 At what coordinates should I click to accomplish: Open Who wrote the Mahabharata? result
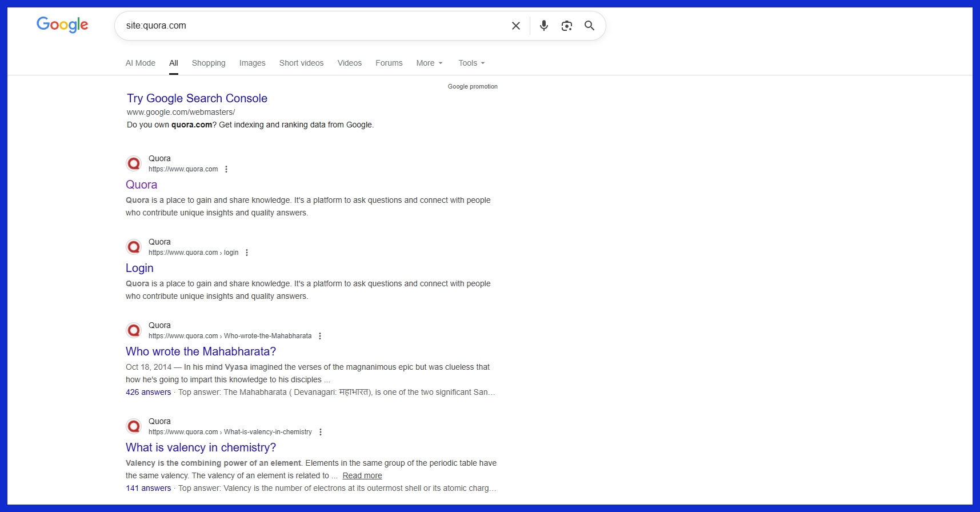(201, 351)
